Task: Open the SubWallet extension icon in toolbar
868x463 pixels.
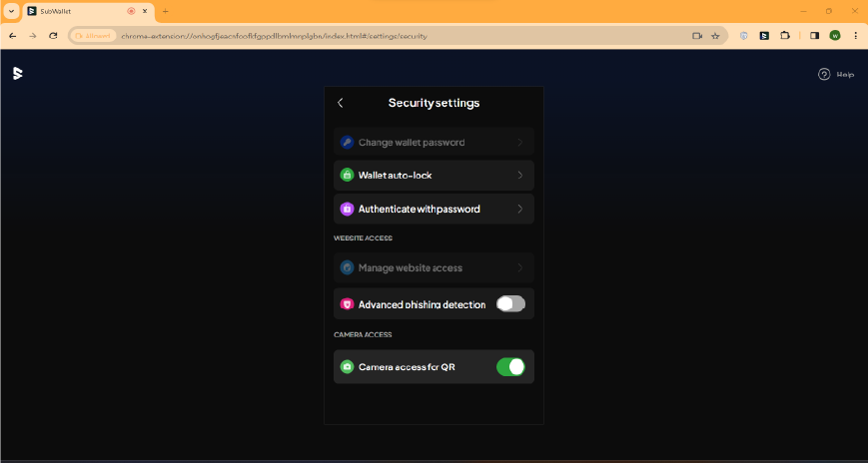Action: (x=764, y=35)
